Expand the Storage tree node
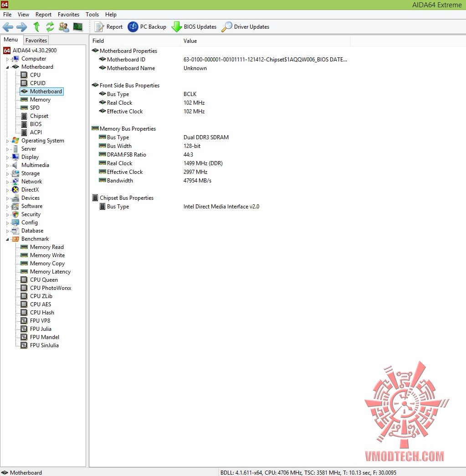The image size is (466, 476). (x=8, y=174)
